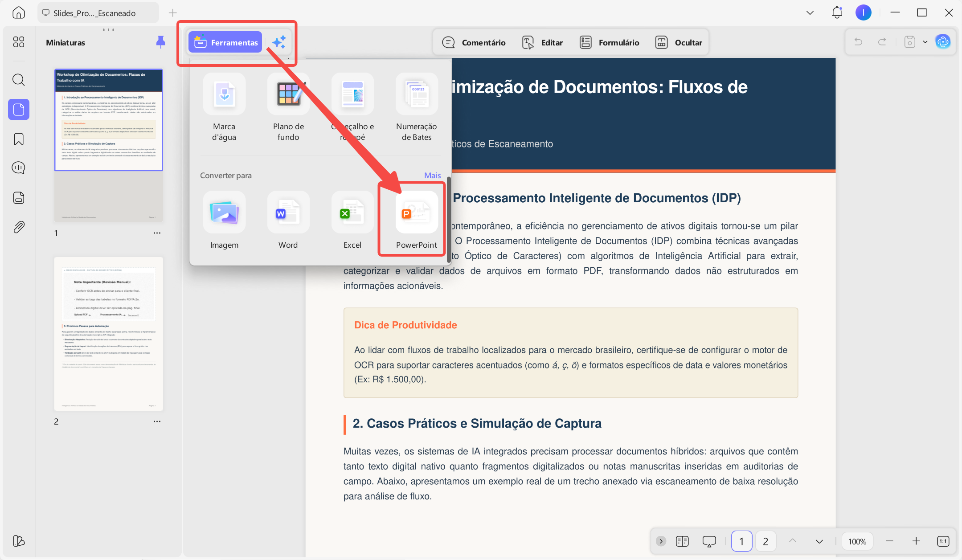Convert to Word

click(288, 220)
